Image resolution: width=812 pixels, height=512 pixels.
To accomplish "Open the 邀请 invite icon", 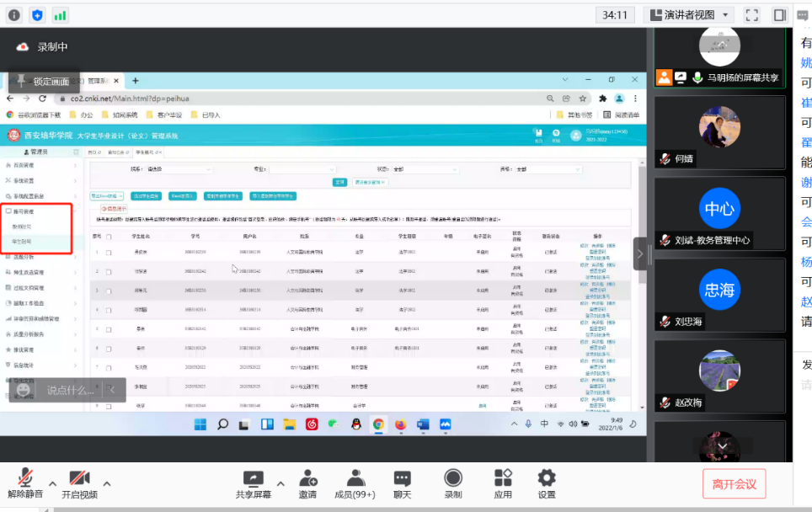I will [x=307, y=477].
